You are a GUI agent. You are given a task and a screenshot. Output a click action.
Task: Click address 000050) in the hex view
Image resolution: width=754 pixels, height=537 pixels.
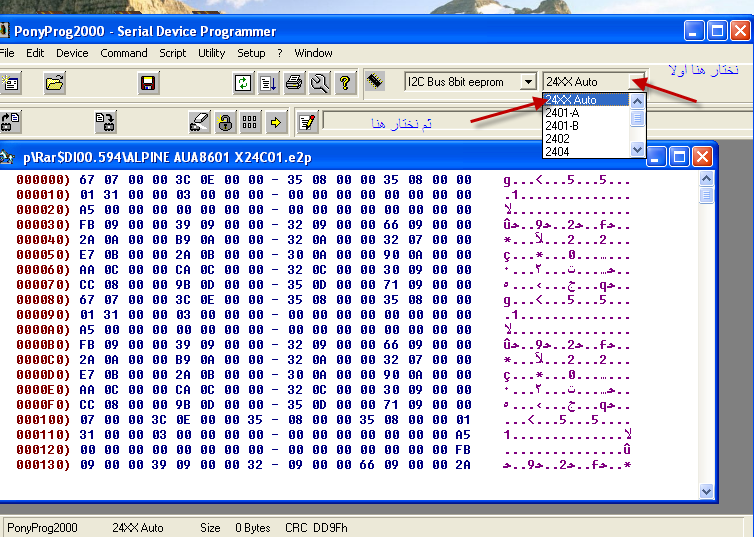pyautogui.click(x=43, y=255)
